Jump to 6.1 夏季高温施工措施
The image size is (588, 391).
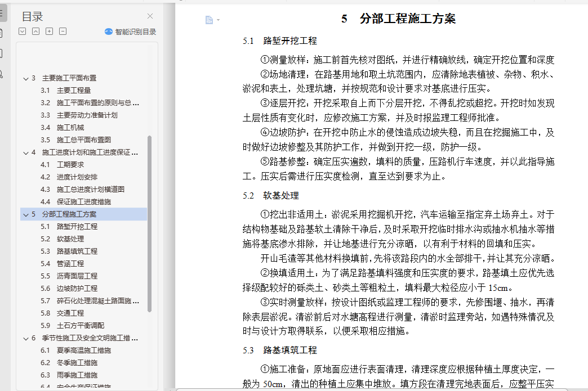coord(75,350)
